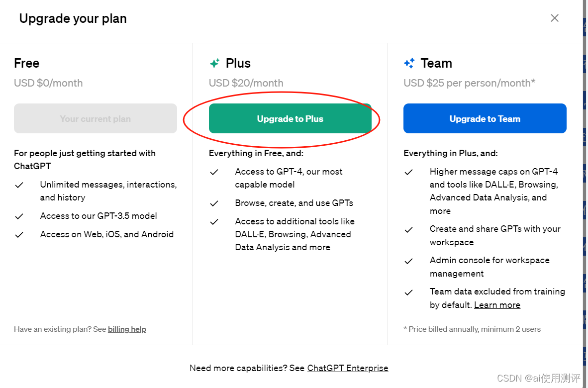The width and height of the screenshot is (588, 388).
Task: Follow the Learn more link
Action: 497,305
